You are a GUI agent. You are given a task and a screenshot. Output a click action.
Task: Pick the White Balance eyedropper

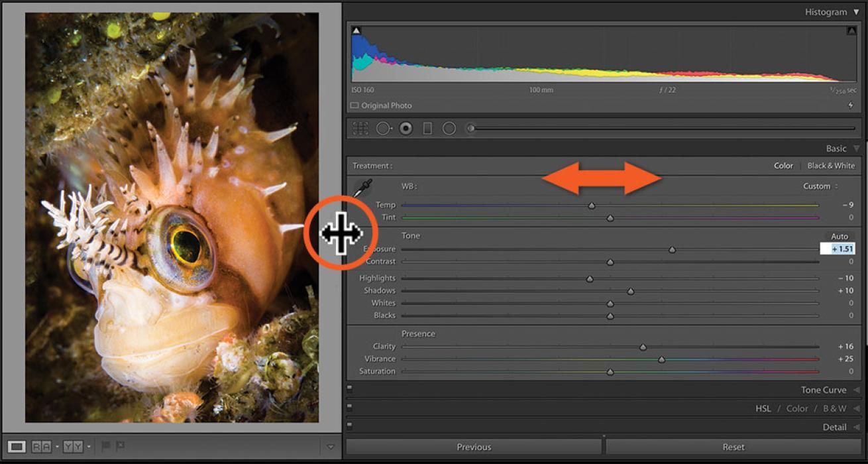pos(362,189)
